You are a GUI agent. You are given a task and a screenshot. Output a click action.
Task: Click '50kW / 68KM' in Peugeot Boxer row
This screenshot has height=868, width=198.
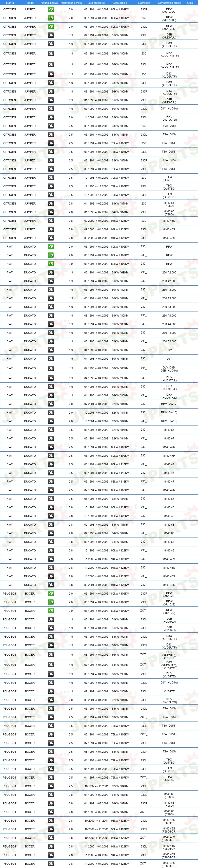120,683
